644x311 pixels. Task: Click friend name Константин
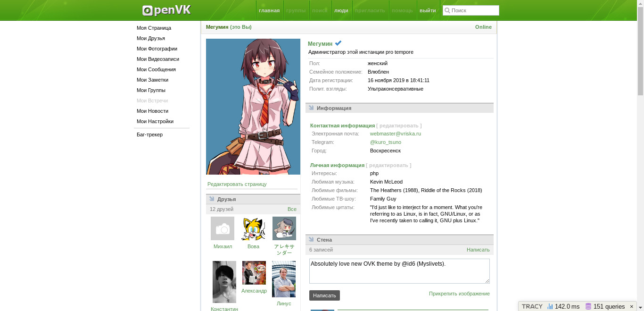(x=224, y=309)
